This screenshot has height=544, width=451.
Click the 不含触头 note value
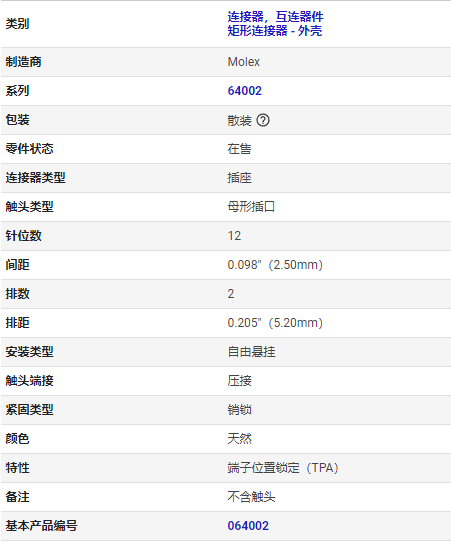pyautogui.click(x=252, y=497)
